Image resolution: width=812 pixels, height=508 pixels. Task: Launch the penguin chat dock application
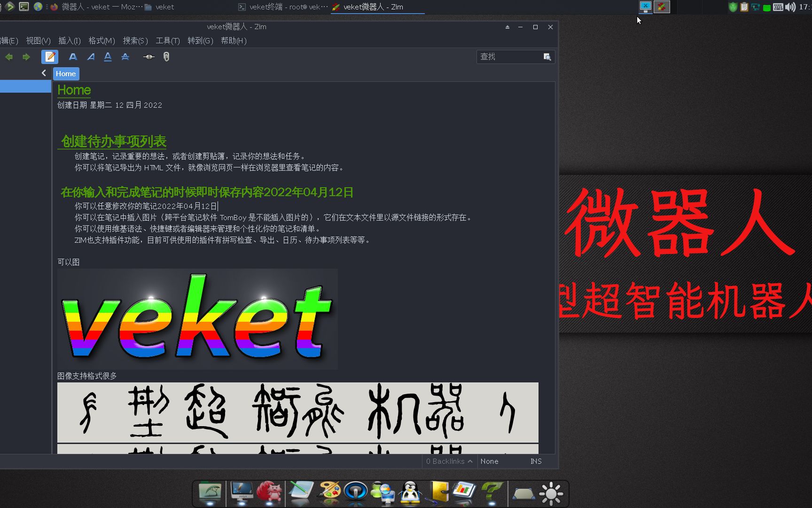point(410,493)
